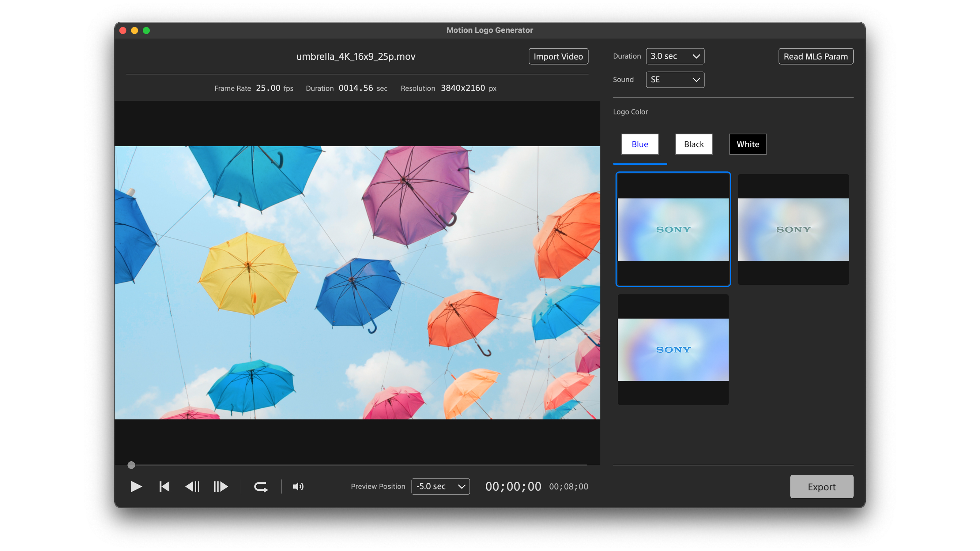Screen dimensions: 980x551
Task: Select the White logo color tab
Action: coord(748,144)
